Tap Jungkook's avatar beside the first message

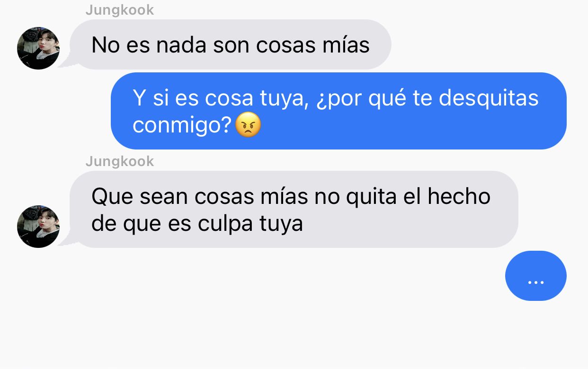tap(38, 48)
